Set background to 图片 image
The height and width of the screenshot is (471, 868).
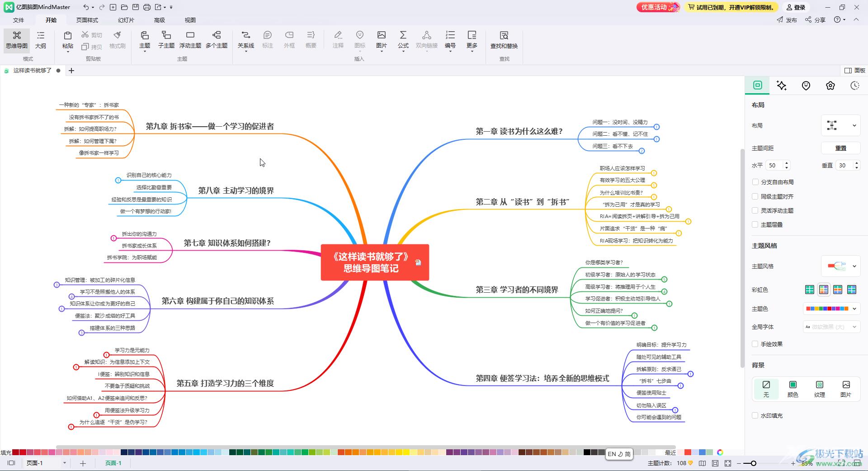pos(846,389)
